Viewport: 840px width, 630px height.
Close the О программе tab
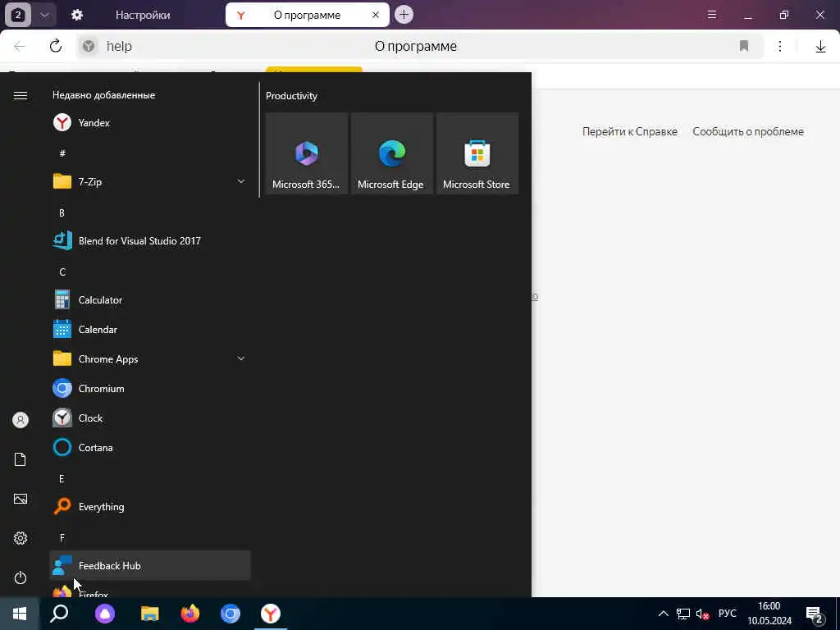pyautogui.click(x=376, y=15)
